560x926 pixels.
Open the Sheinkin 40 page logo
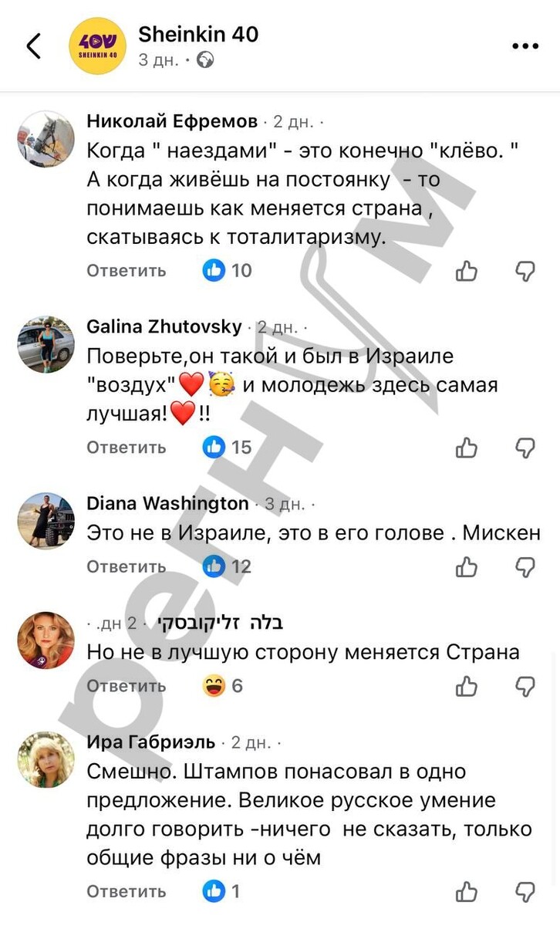[x=97, y=47]
